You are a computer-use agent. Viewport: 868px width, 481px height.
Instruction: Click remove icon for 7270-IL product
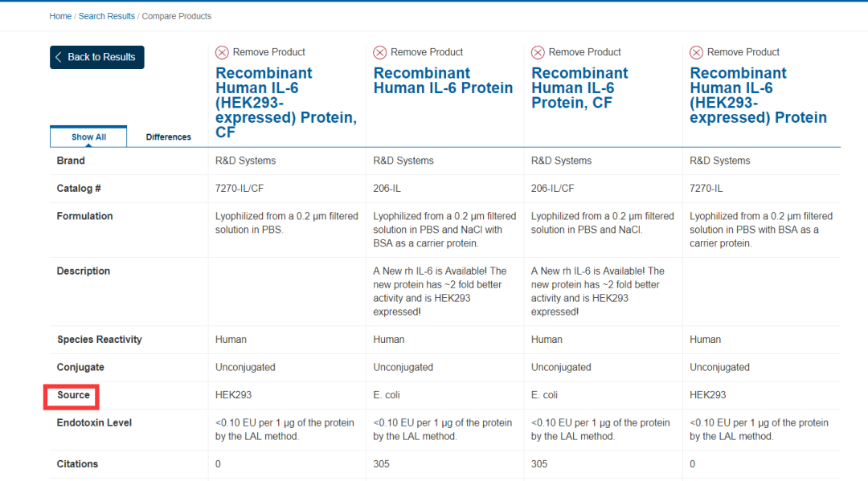click(697, 52)
